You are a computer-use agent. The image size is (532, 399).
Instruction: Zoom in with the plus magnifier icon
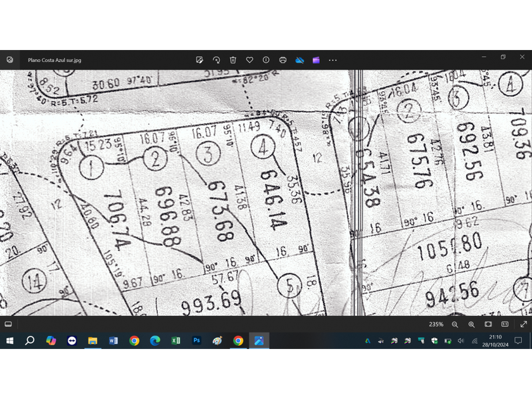[471, 324]
